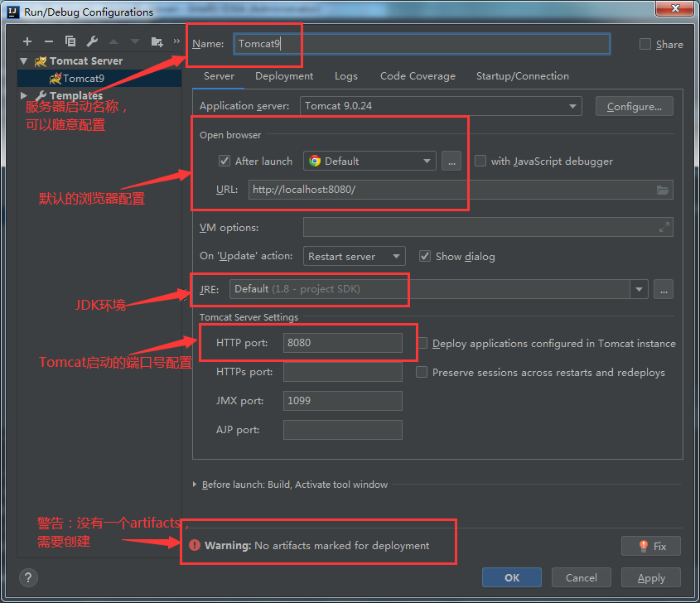Confirm with OK button
The width and height of the screenshot is (700, 603).
click(x=512, y=577)
